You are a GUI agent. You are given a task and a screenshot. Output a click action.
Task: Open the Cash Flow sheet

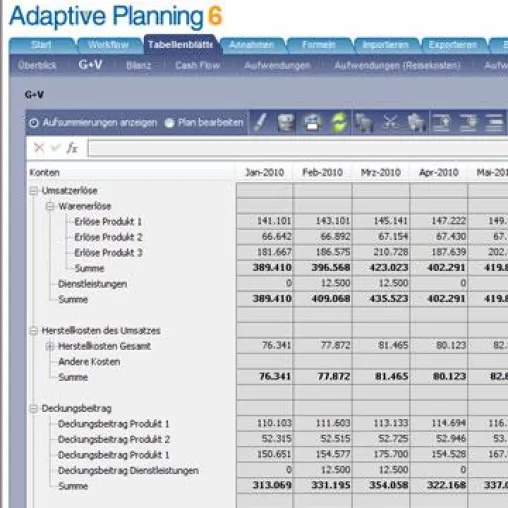[198, 66]
